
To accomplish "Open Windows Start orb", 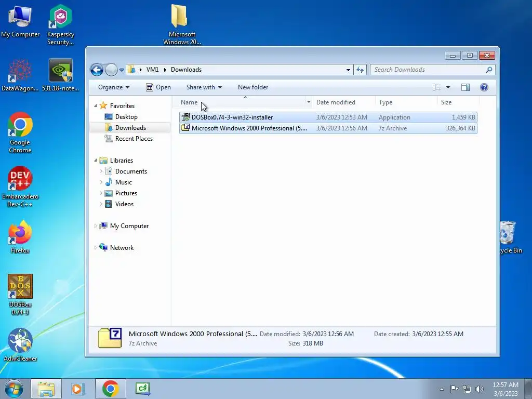I will 14,389.
